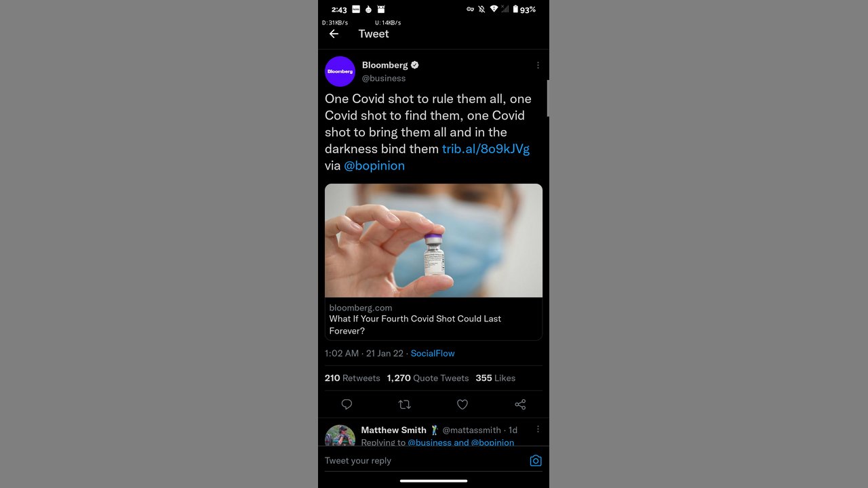View the 355 Likes list
Screen dimensions: 868x488
tap(495, 378)
